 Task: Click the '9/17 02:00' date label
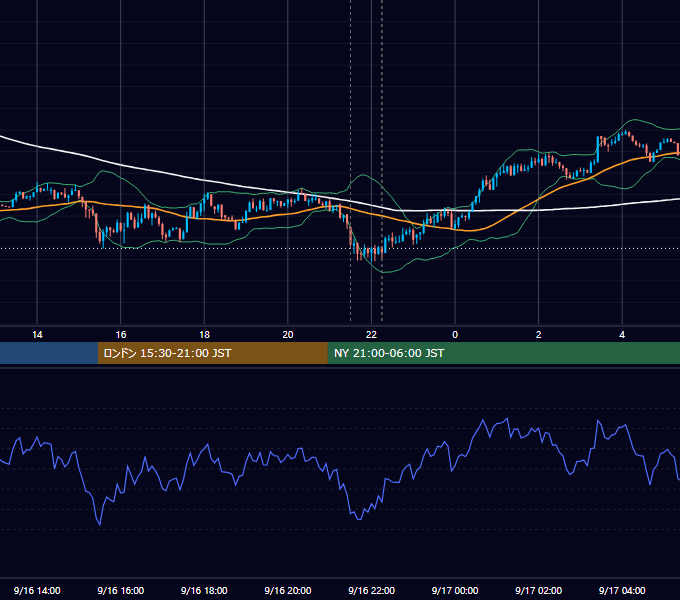pyautogui.click(x=539, y=590)
